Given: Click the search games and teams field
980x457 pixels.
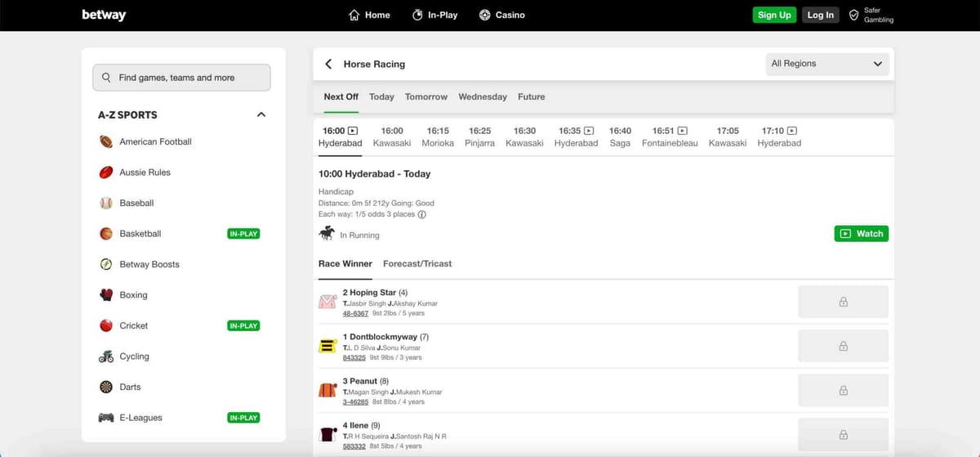Looking at the screenshot, I should pyautogui.click(x=181, y=78).
